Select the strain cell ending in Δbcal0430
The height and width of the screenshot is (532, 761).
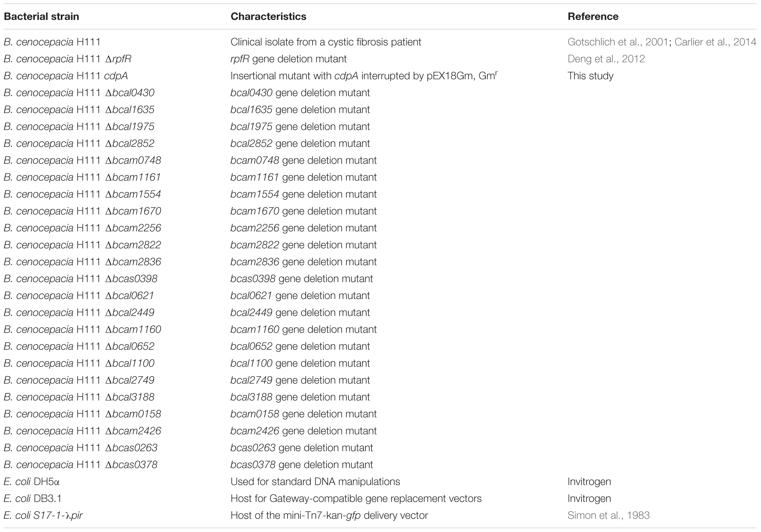[x=79, y=93]
